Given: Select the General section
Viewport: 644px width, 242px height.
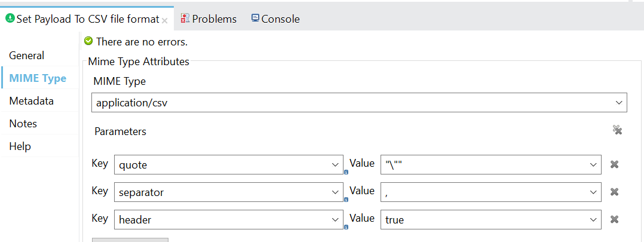Looking at the screenshot, I should pyautogui.click(x=27, y=56).
